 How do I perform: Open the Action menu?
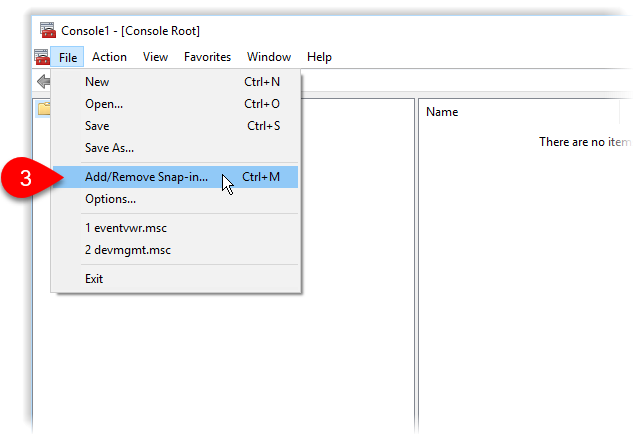[109, 57]
